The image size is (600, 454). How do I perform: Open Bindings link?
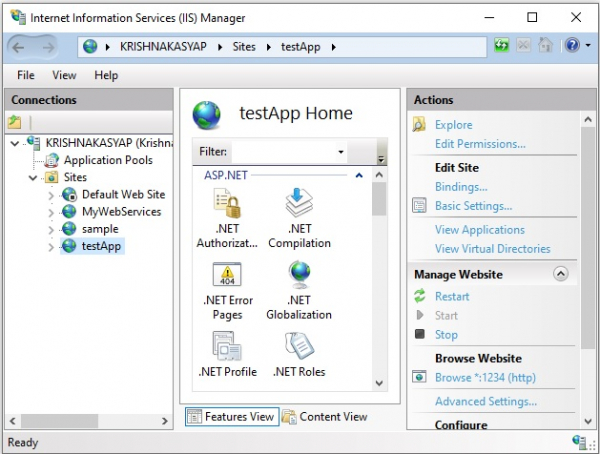tap(461, 187)
